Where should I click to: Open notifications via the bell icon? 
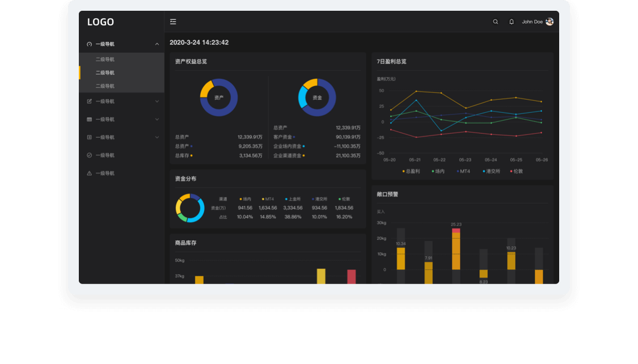(x=512, y=22)
